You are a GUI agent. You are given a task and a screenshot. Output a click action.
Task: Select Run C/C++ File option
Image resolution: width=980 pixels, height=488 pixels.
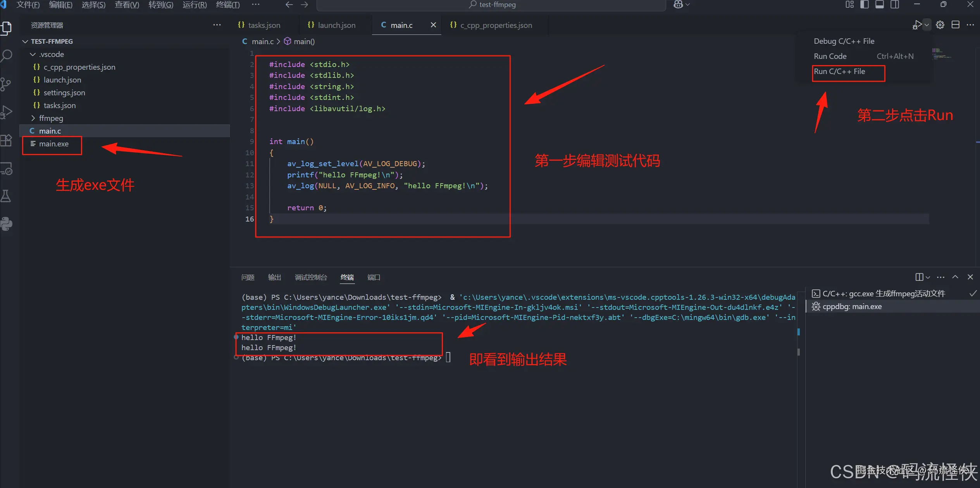[x=839, y=72]
